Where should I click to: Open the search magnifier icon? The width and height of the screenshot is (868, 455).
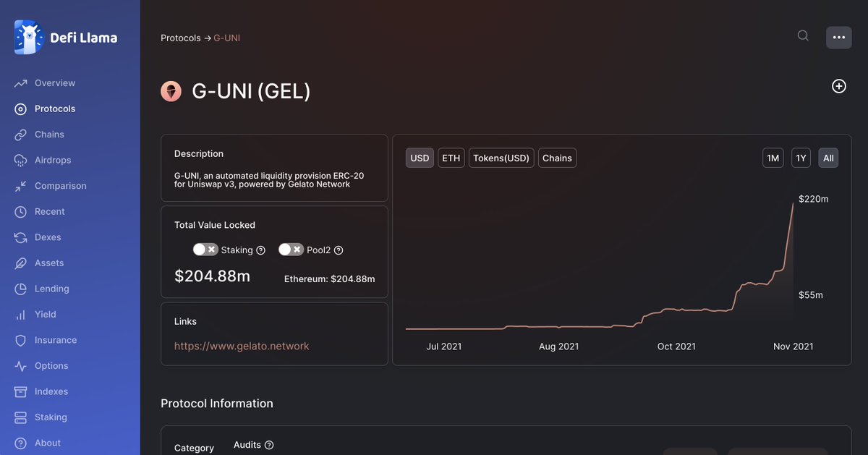pyautogui.click(x=803, y=35)
